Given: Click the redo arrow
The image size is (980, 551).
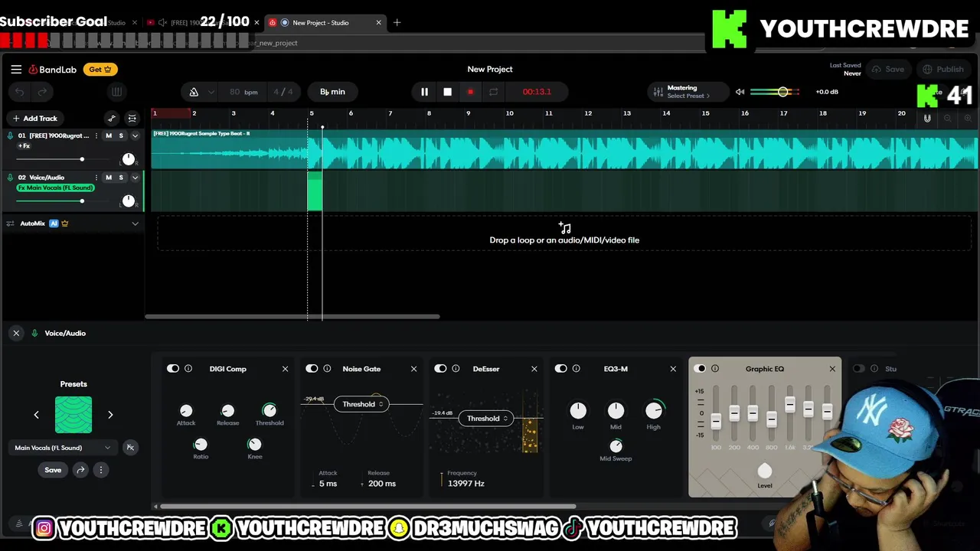Looking at the screenshot, I should [x=43, y=92].
